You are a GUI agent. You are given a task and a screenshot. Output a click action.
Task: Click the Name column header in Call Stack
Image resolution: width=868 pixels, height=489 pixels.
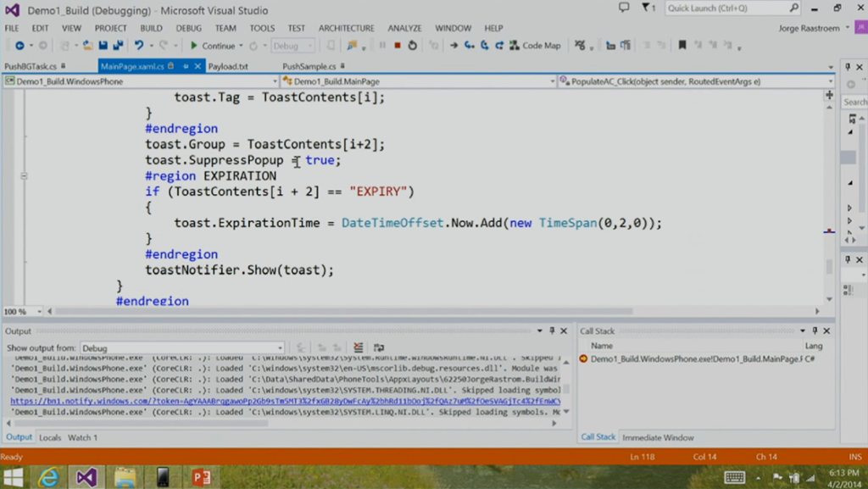click(602, 345)
